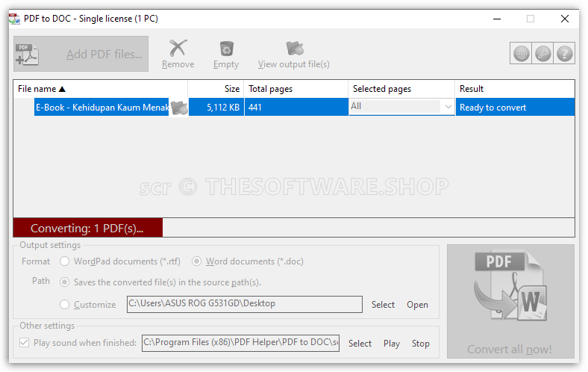This screenshot has height=372, width=588.
Task: Click the Add PDF files button
Action: click(81, 54)
